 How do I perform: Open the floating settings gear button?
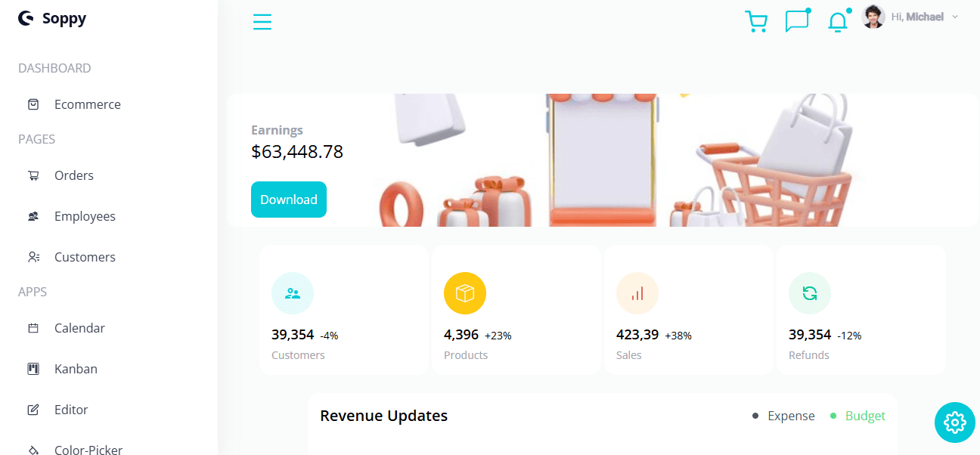pos(954,422)
